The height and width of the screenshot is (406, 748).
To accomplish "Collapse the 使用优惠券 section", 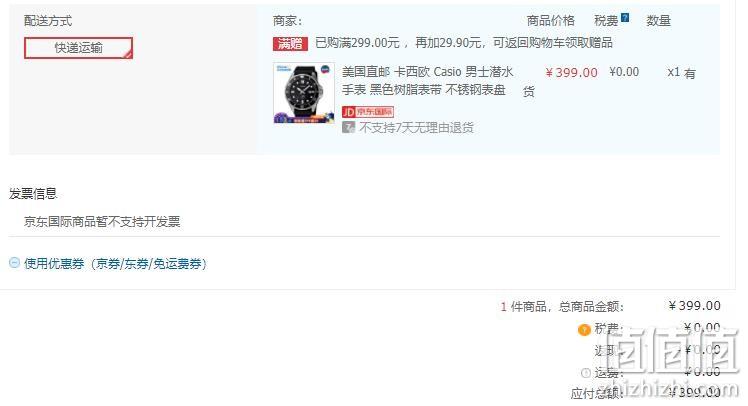I will click(x=14, y=263).
